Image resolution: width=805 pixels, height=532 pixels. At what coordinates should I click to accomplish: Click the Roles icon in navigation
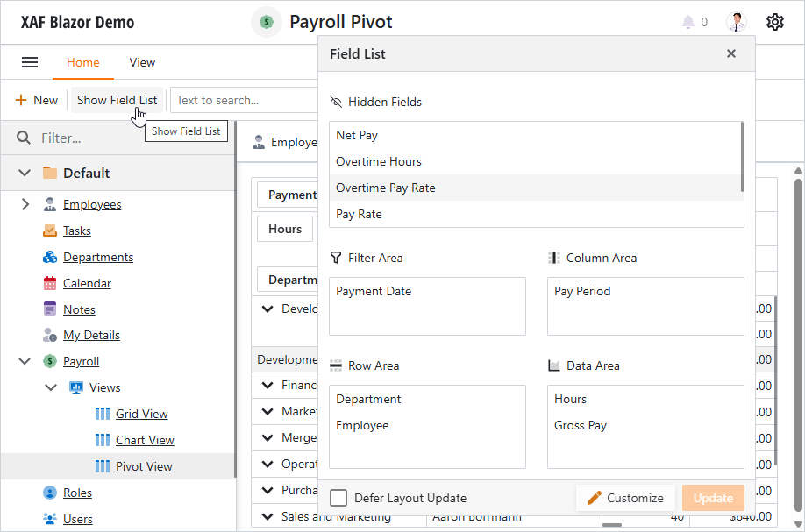click(x=50, y=493)
